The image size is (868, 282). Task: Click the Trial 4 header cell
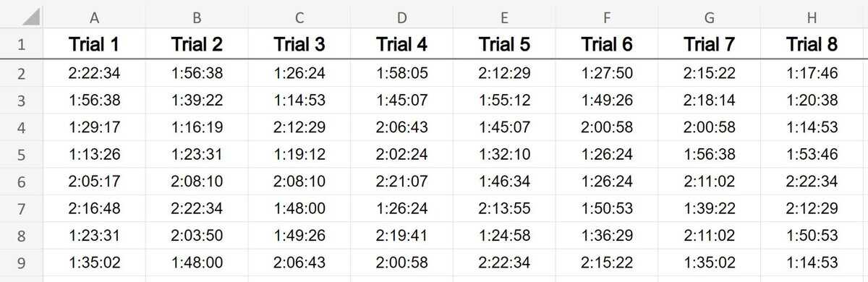pyautogui.click(x=402, y=45)
